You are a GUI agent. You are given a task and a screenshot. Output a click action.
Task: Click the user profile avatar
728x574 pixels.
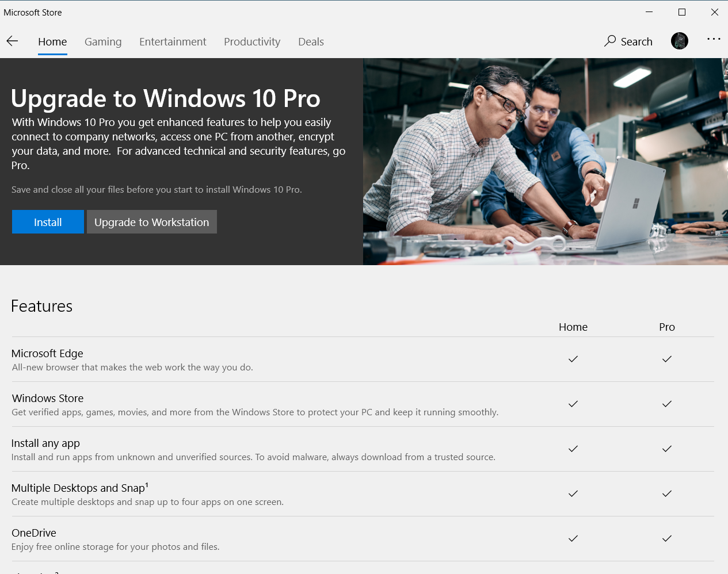(679, 41)
